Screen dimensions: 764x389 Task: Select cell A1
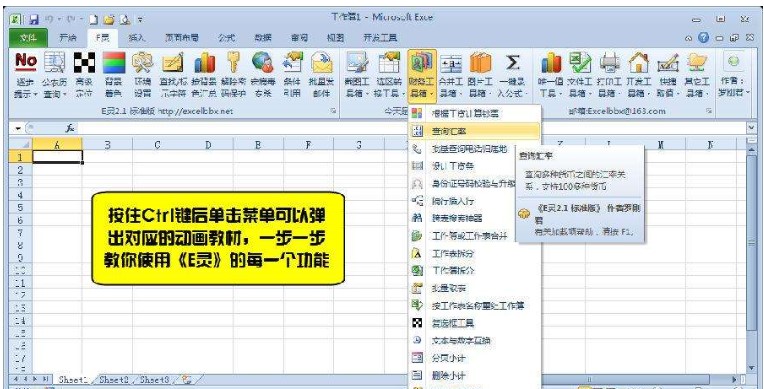[x=57, y=156]
